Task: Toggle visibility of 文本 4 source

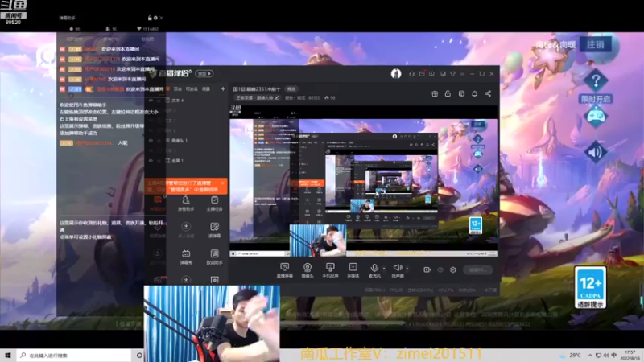Action: [151, 100]
